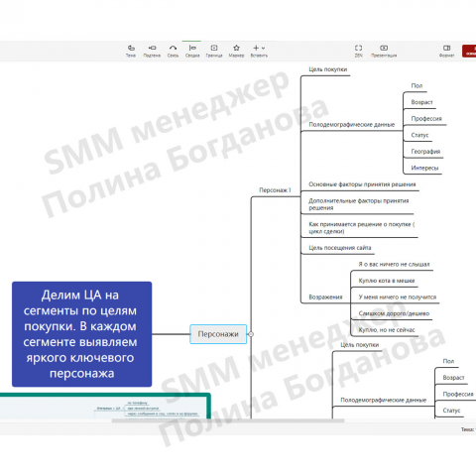476x476 pixels.
Task: Select the lower Пол subtopic
Action: [x=448, y=361]
